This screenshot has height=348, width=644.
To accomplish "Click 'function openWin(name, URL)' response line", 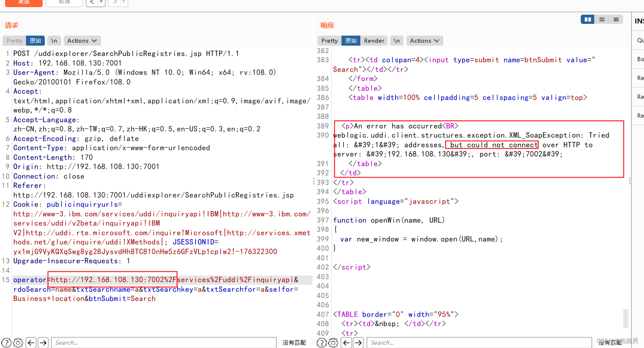I will point(389,220).
